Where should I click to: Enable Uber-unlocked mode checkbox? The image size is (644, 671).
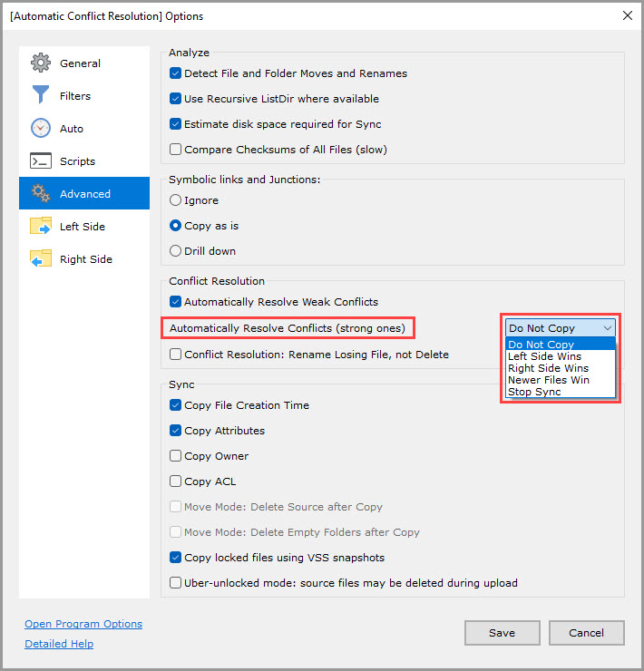coord(175,583)
